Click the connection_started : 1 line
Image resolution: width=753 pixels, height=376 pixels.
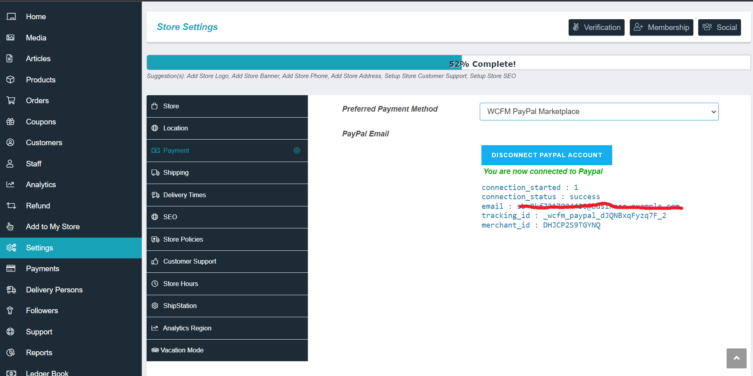pos(530,187)
